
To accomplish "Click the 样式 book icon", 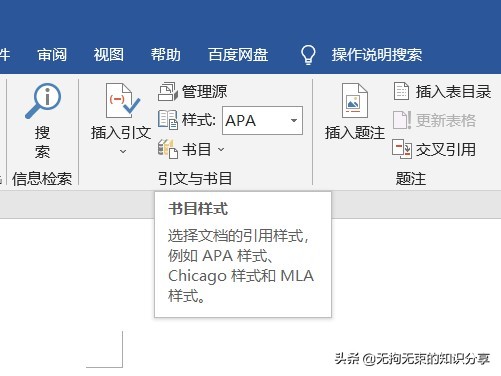I will 168,120.
